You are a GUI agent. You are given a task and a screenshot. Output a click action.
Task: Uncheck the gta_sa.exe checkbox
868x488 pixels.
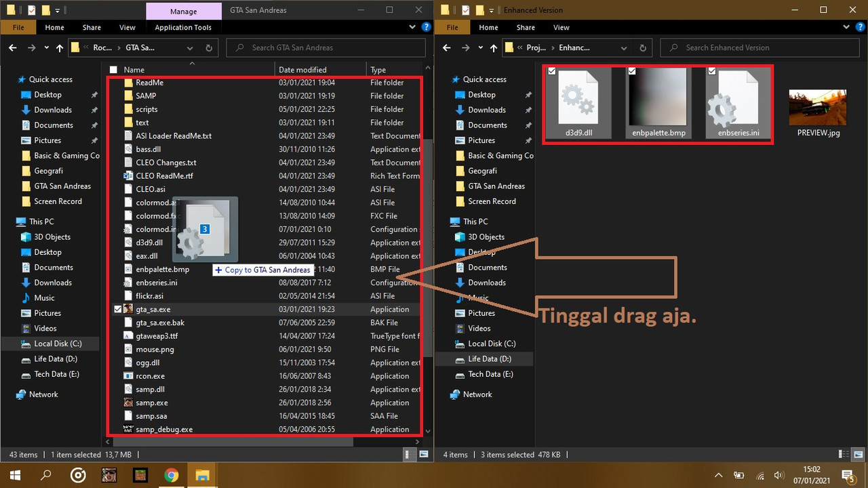click(x=118, y=309)
